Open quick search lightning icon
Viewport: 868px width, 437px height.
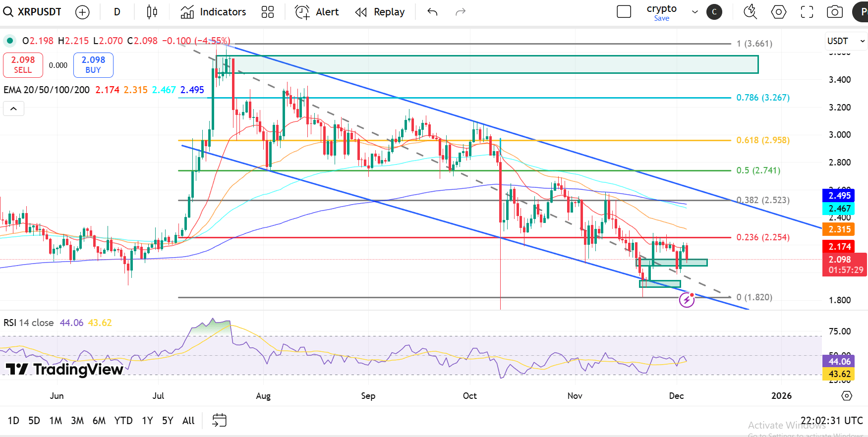[751, 12]
